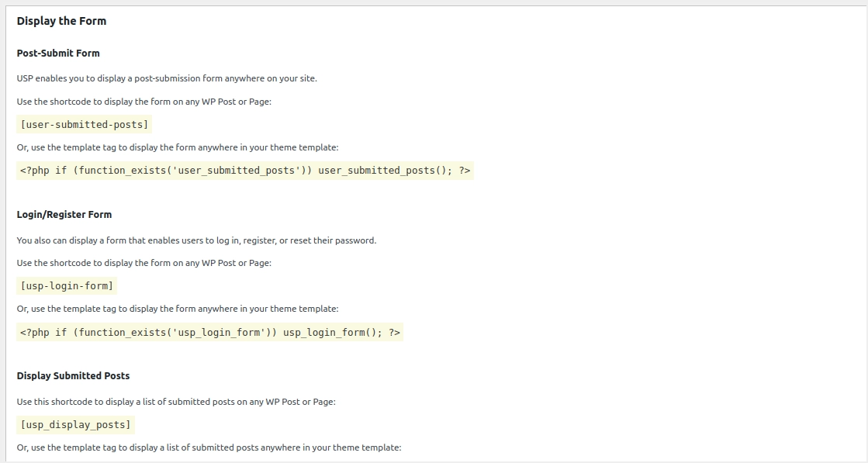Viewport: 868px width, 463px height.
Task: Click the template tag instruction under Post-Submit Form
Action: point(178,147)
